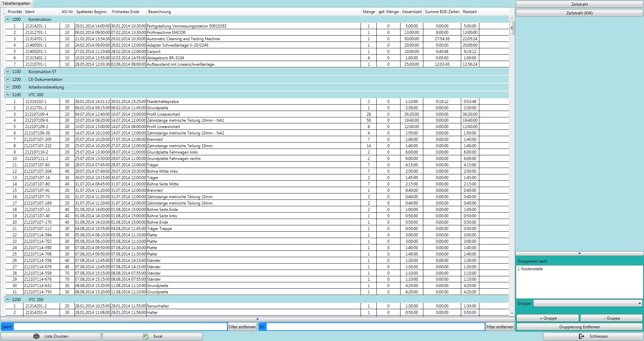Open the Tabellenspalten tab
644x341 pixels.
(x=16, y=3)
